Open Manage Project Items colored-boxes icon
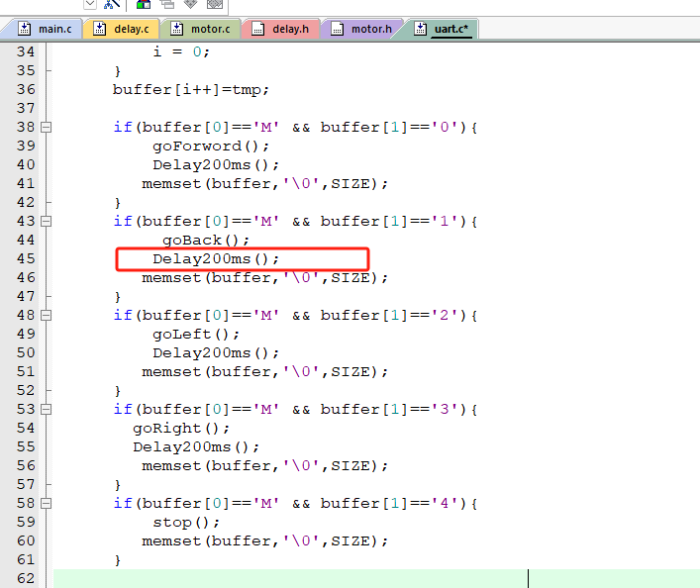 coord(144,5)
